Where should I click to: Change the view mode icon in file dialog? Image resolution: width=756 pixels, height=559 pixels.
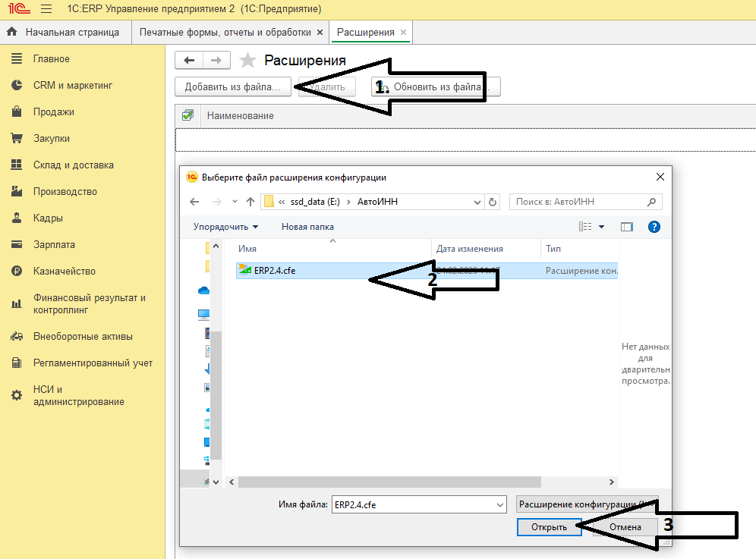pyautogui.click(x=585, y=227)
